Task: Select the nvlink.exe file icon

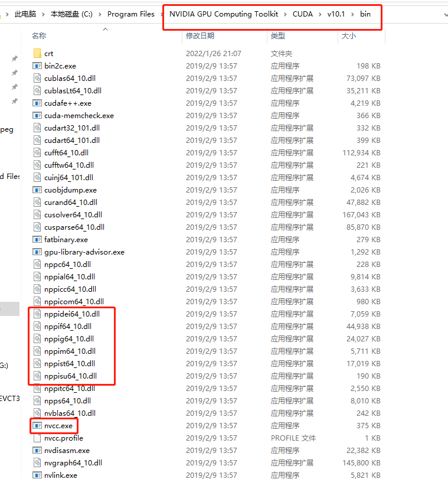Action: 37,475
